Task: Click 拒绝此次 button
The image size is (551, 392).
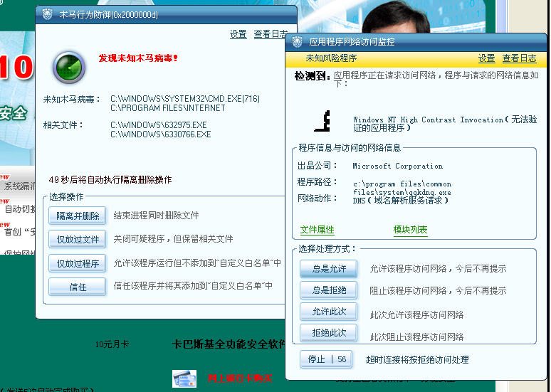Action: coord(329,333)
